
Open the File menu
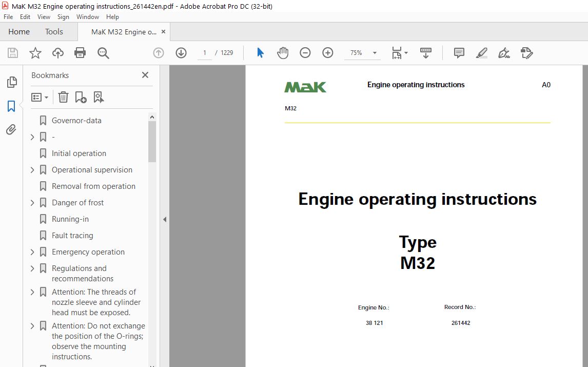click(x=8, y=17)
